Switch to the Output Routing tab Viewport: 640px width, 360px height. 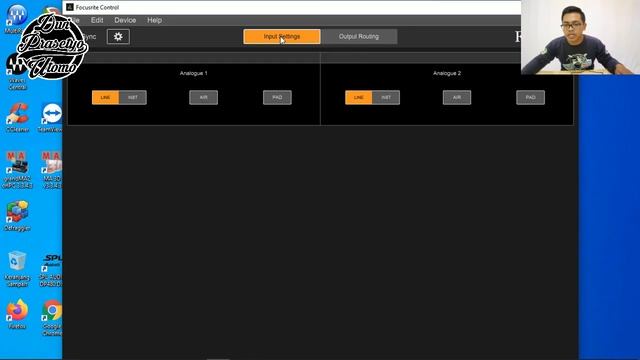tap(359, 36)
